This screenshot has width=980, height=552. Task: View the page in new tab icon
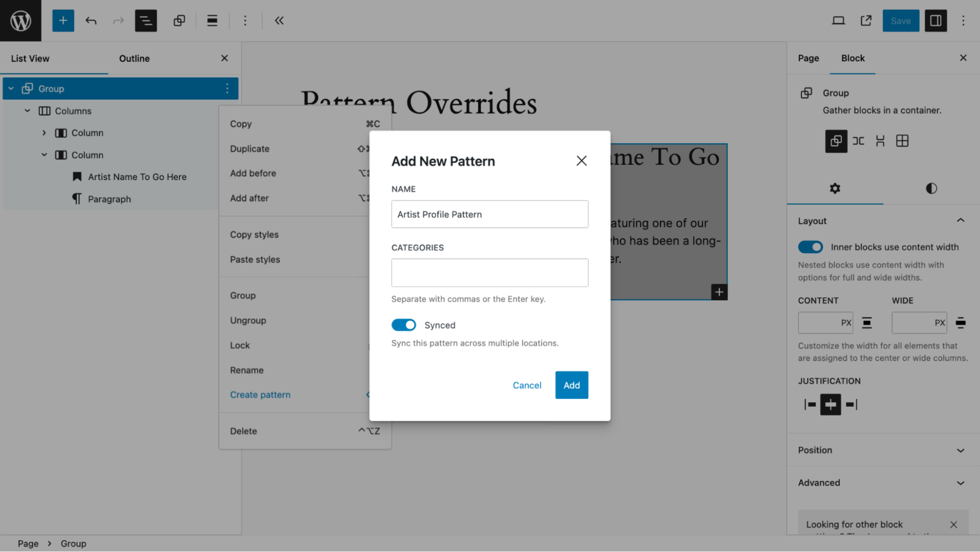tap(866, 20)
